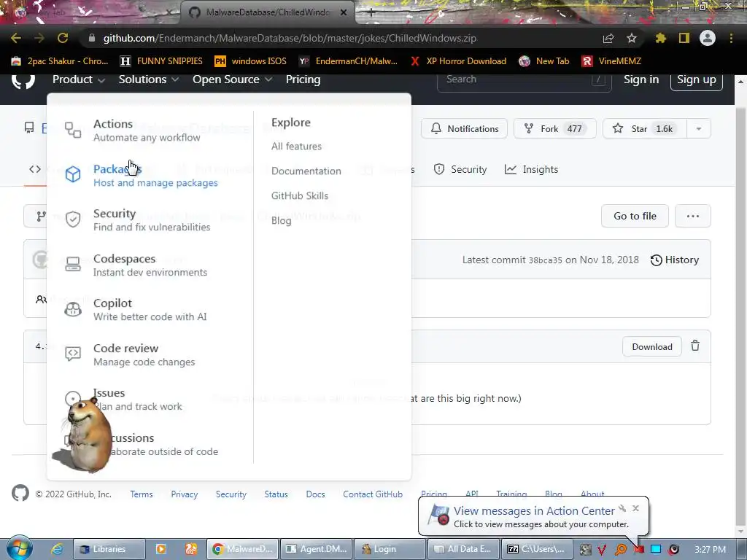Dismiss the Action Center balloon
The height and width of the screenshot is (560, 747).
pyautogui.click(x=635, y=508)
